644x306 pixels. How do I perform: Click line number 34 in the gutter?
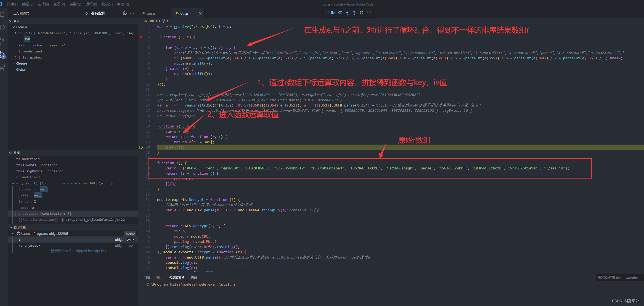click(148, 200)
